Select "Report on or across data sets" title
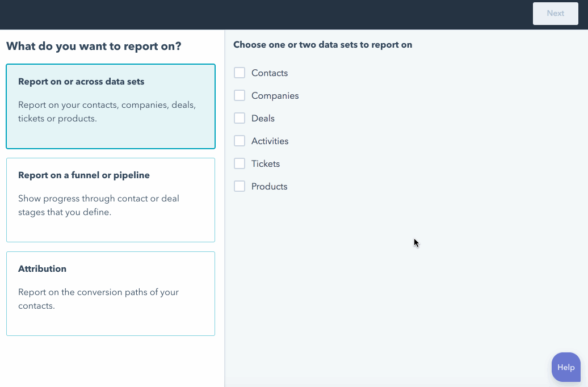This screenshot has height=387, width=588. pos(81,82)
